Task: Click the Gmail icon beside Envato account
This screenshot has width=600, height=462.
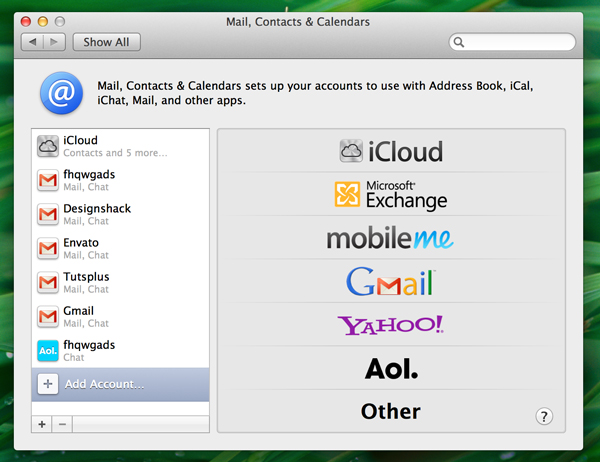Action: [47, 248]
